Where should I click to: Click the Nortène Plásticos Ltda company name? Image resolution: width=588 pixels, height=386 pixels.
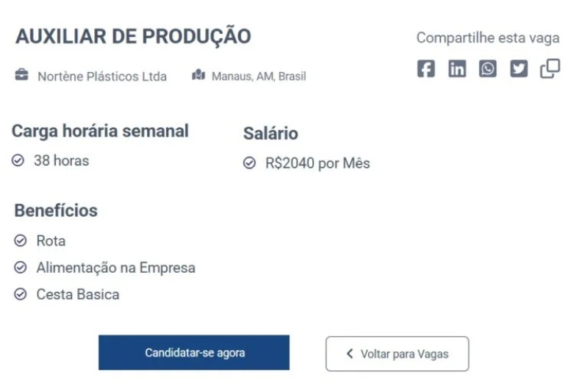(x=102, y=76)
